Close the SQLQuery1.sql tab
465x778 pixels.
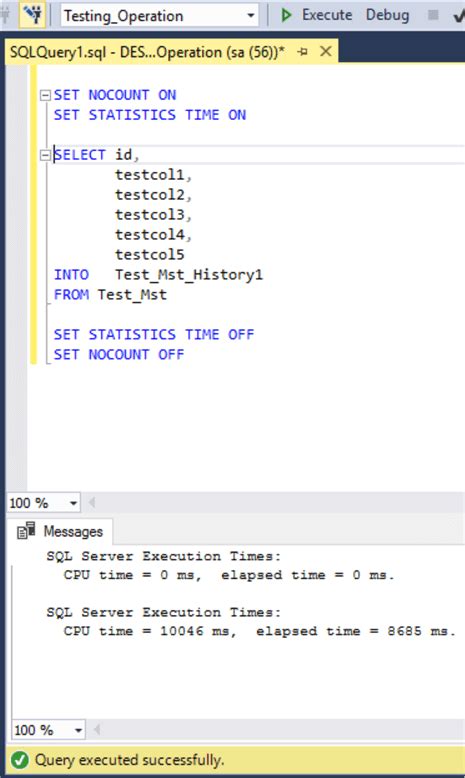coord(326,51)
